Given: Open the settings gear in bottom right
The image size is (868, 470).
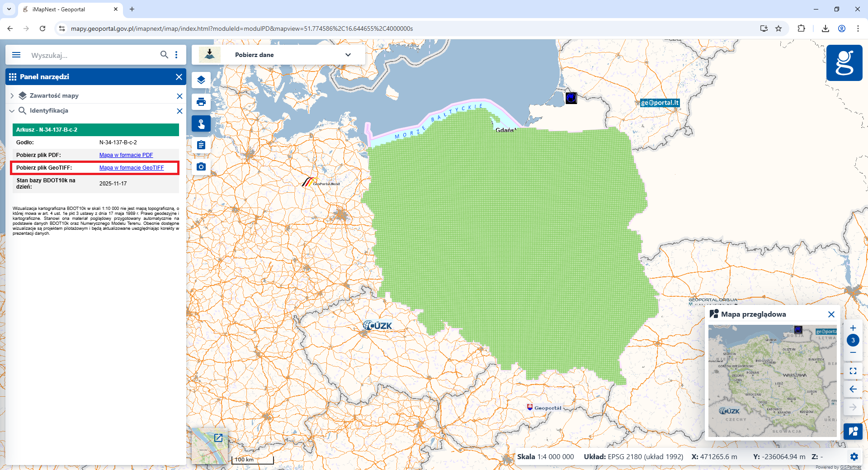Looking at the screenshot, I should (x=854, y=457).
